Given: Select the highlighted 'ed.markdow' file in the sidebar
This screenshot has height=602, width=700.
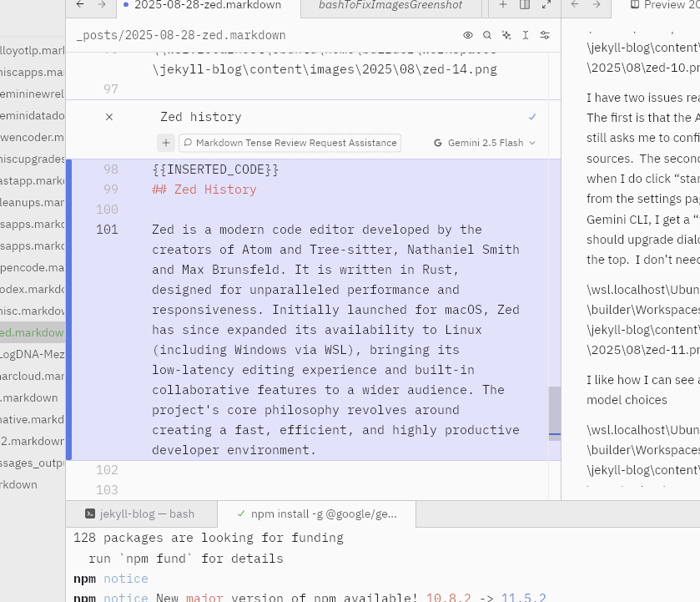Looking at the screenshot, I should coord(33,332).
